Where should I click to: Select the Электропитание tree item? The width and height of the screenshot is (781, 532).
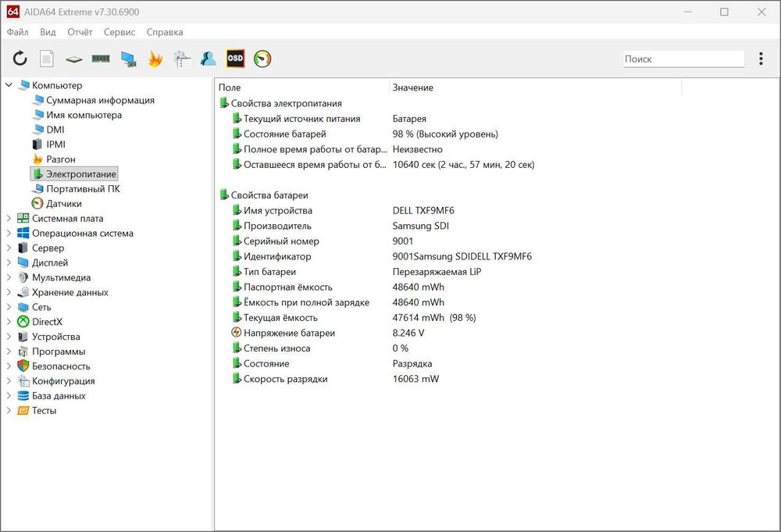[x=74, y=174]
